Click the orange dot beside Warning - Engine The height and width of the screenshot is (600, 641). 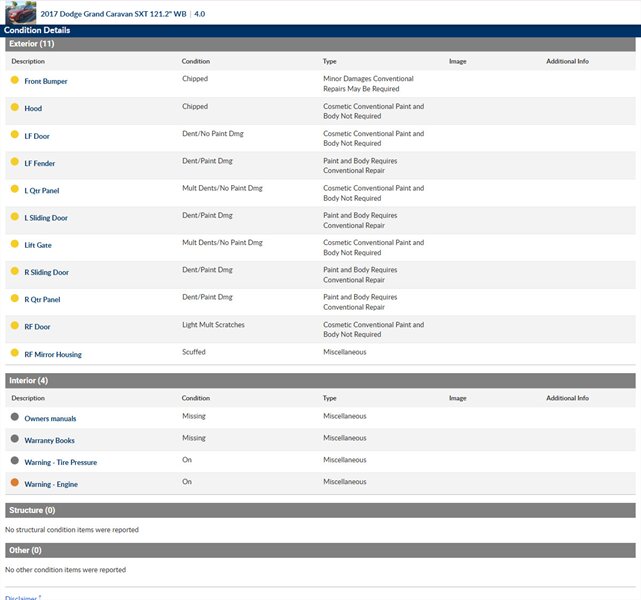coord(14,483)
